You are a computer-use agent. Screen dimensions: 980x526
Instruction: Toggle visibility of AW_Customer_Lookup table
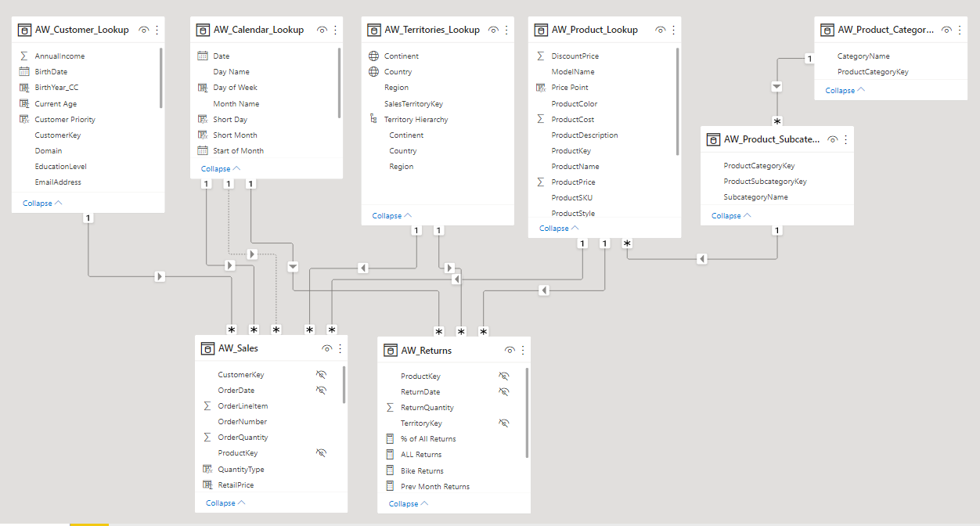(x=144, y=29)
